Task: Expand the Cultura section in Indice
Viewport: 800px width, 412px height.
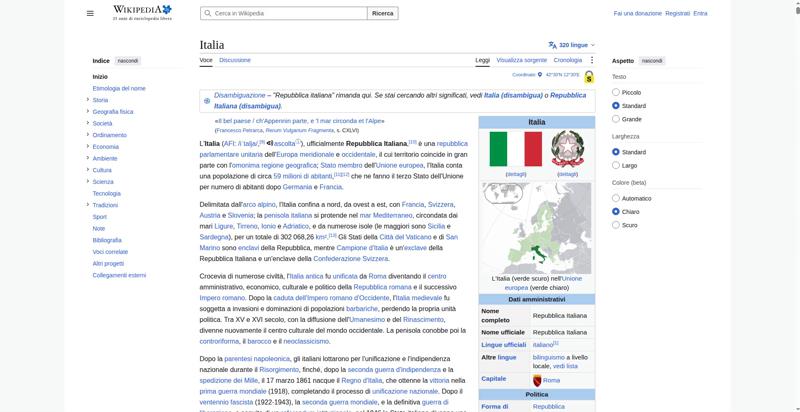Action: point(88,170)
